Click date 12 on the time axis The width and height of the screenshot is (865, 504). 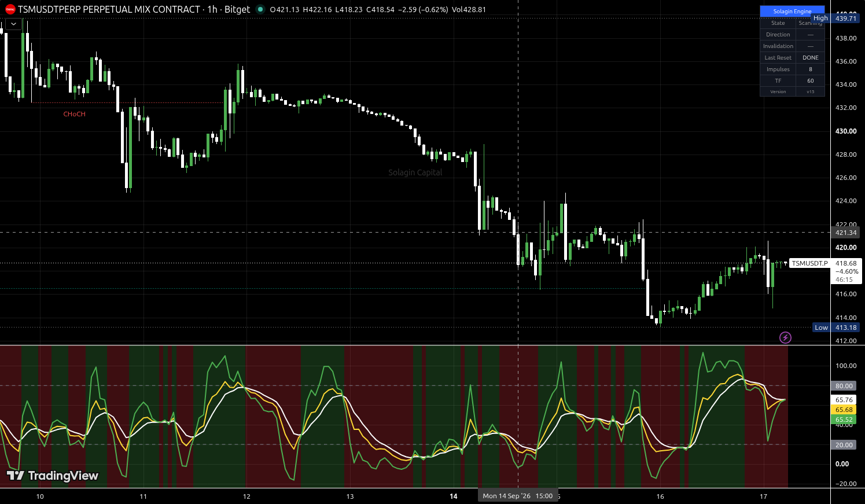tap(246, 496)
